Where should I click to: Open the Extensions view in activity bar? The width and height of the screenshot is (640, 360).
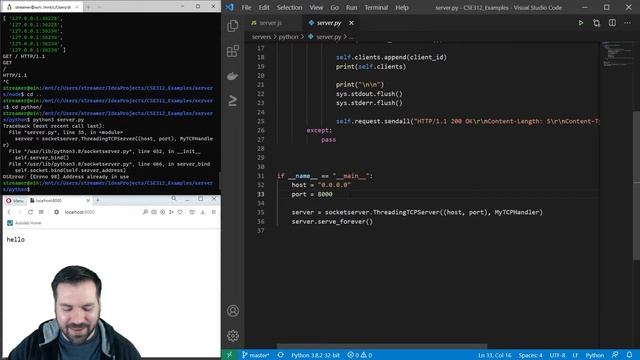click(x=233, y=51)
